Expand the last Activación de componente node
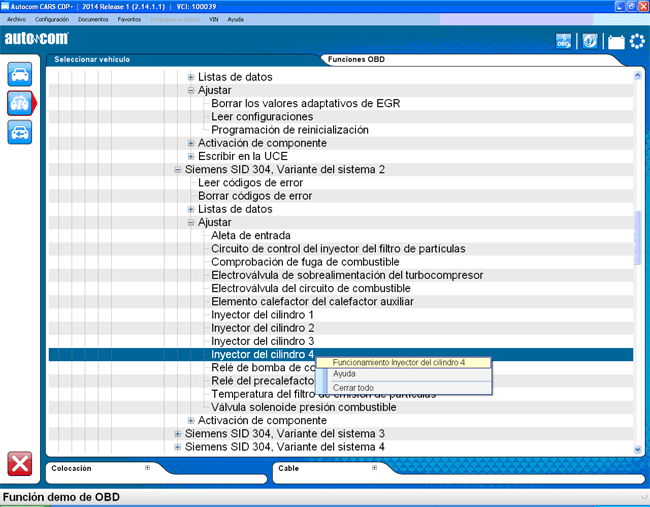Screen dimensions: 650x507 191,420
